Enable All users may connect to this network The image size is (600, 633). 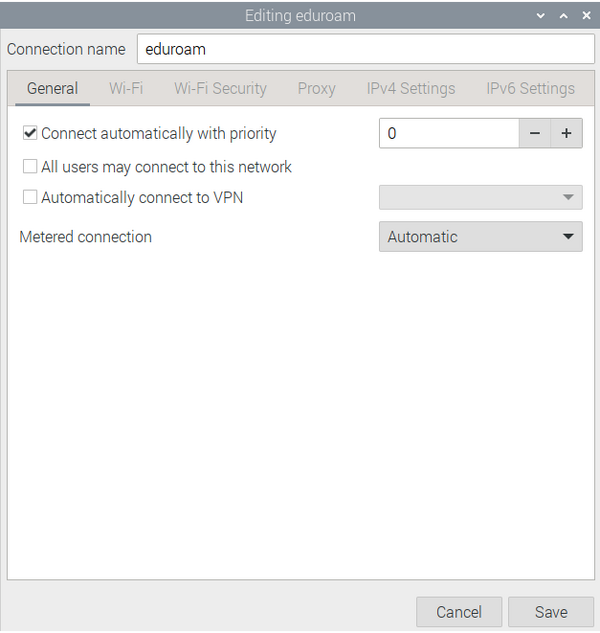coord(30,166)
